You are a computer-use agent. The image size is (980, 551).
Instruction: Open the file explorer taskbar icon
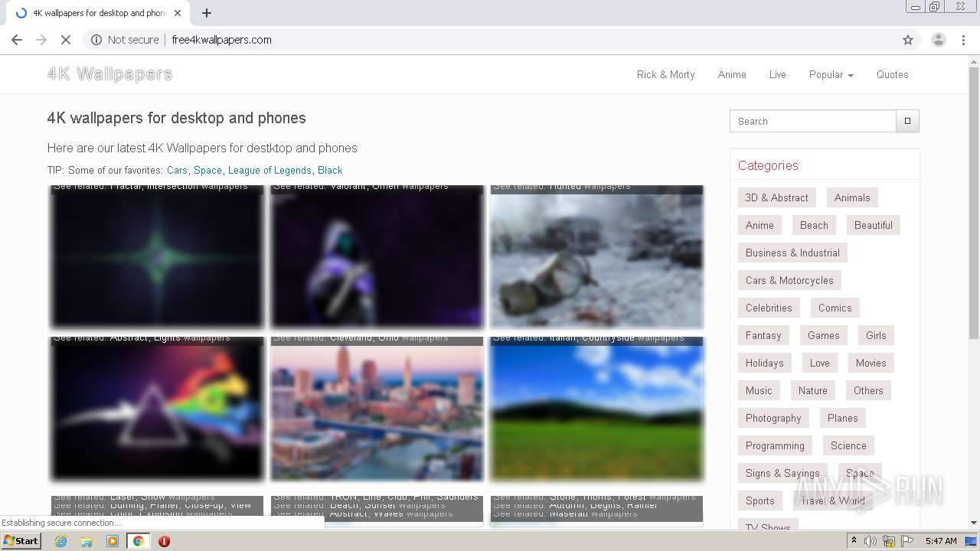click(x=87, y=541)
